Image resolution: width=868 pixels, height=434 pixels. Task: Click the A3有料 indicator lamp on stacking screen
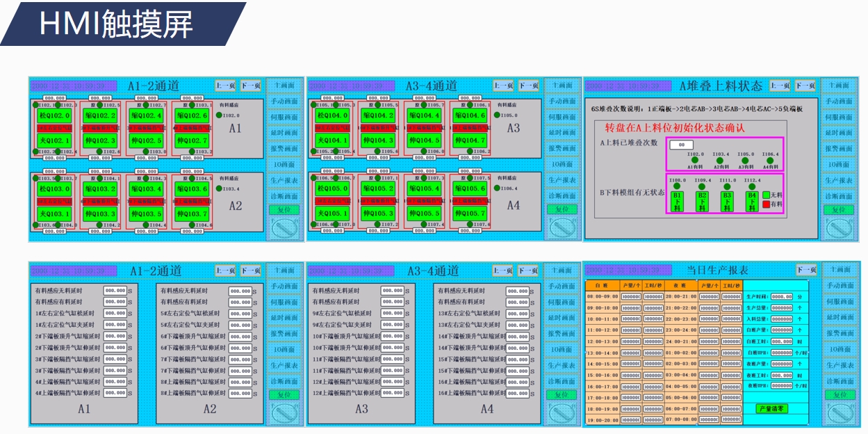click(x=746, y=160)
